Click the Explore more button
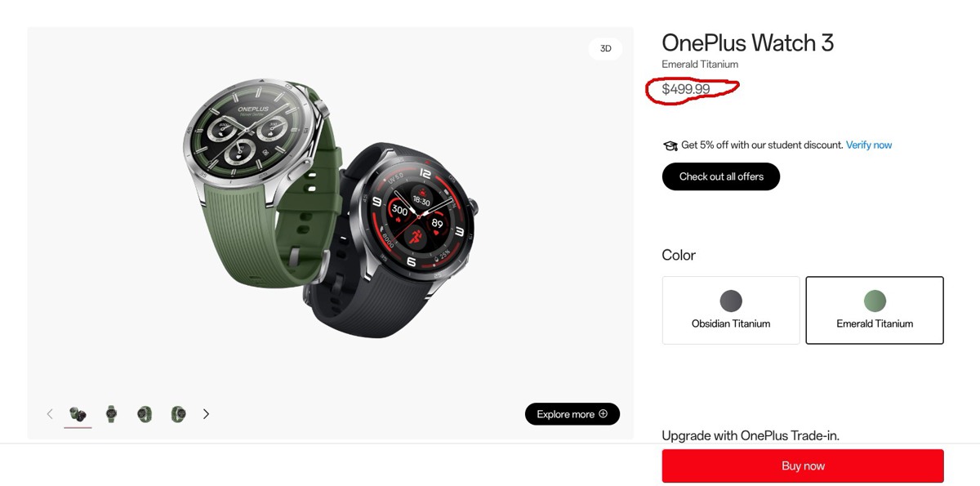Viewport: 980px width, 486px height. point(572,414)
